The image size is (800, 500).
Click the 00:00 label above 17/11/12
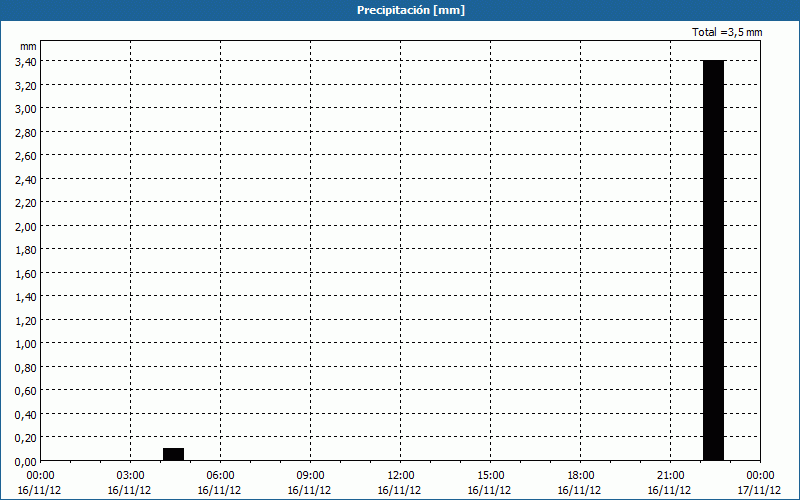pos(760,476)
